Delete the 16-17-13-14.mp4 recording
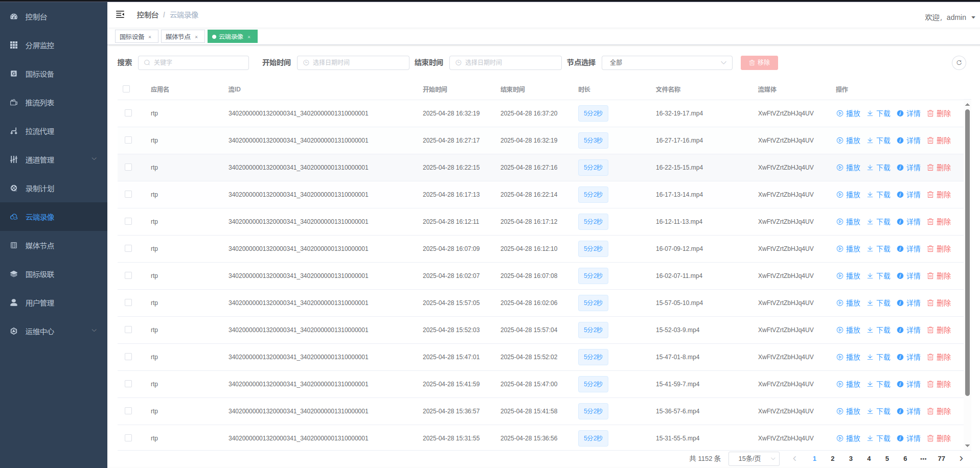Image resolution: width=980 pixels, height=468 pixels. tap(939, 195)
